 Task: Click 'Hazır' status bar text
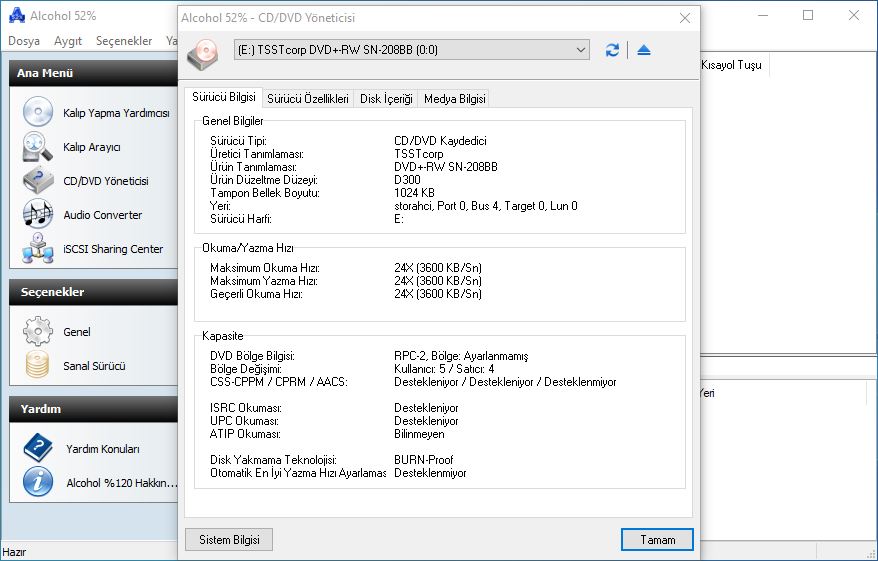point(14,552)
